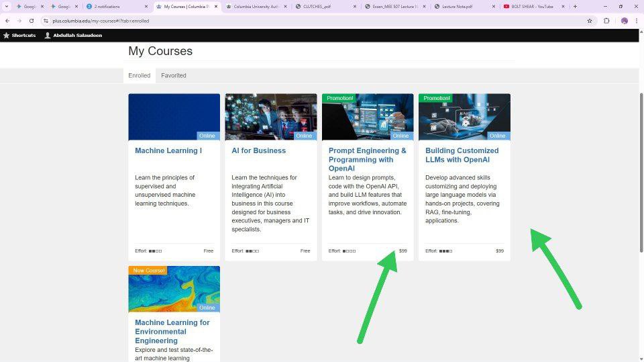Click Online badge on Machine Learning I
The height and width of the screenshot is (362, 644).
[207, 136]
